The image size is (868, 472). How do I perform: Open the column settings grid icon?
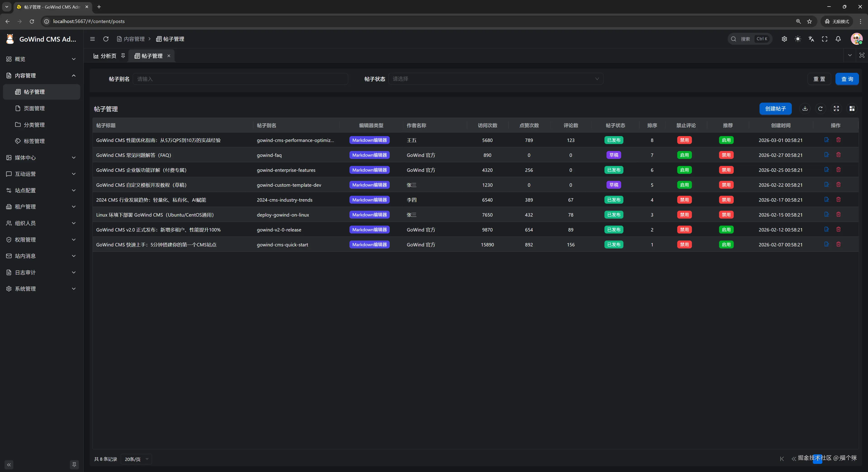(852, 109)
